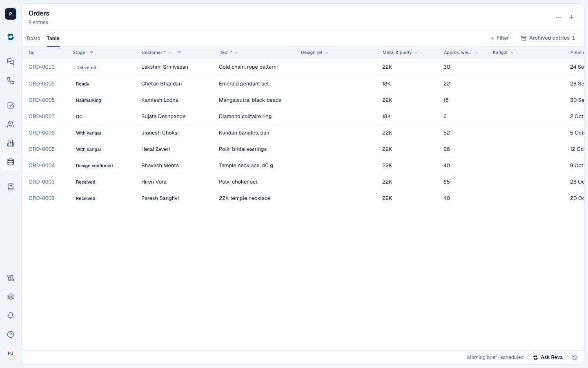This screenshot has height=368, width=588.
Task: Click the plus icon to add entry
Action: [x=571, y=17]
